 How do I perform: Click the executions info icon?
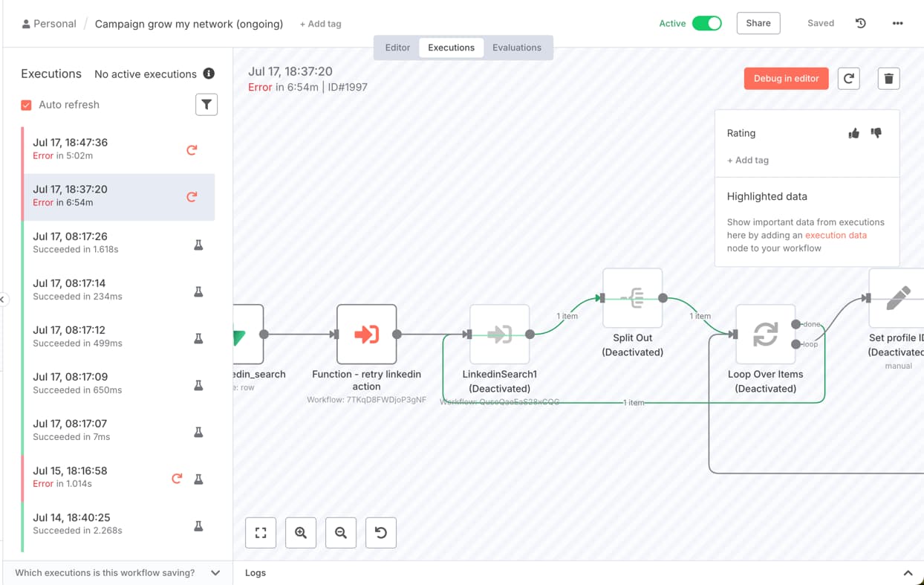tap(209, 74)
